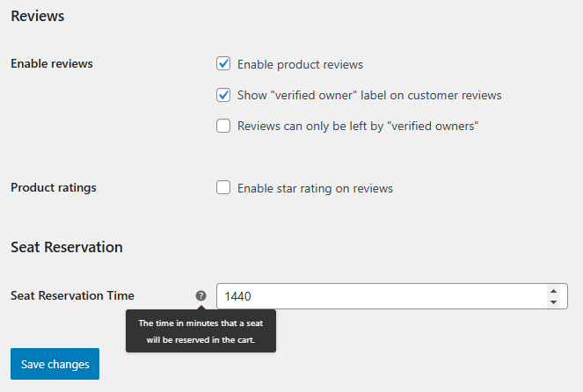Enable star rating on reviews checkbox
Image resolution: width=583 pixels, height=392 pixels.
tap(223, 188)
